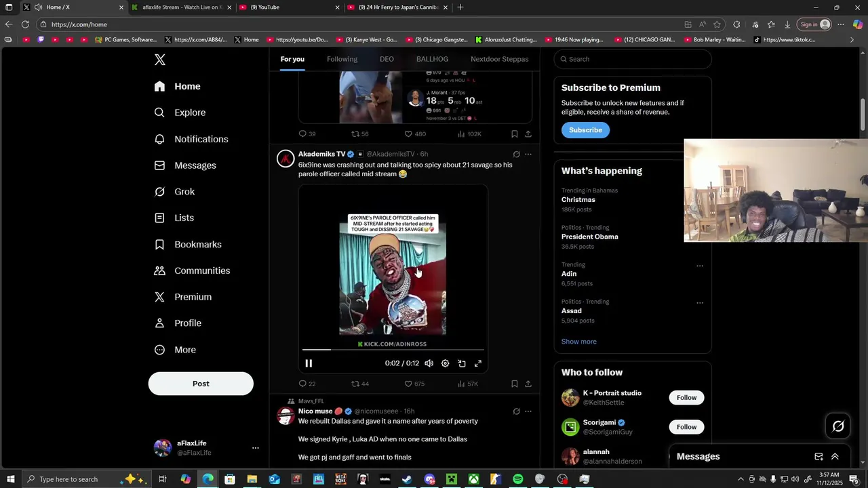Open more options on Akademiks TV post
868x488 pixels.
coord(528,155)
